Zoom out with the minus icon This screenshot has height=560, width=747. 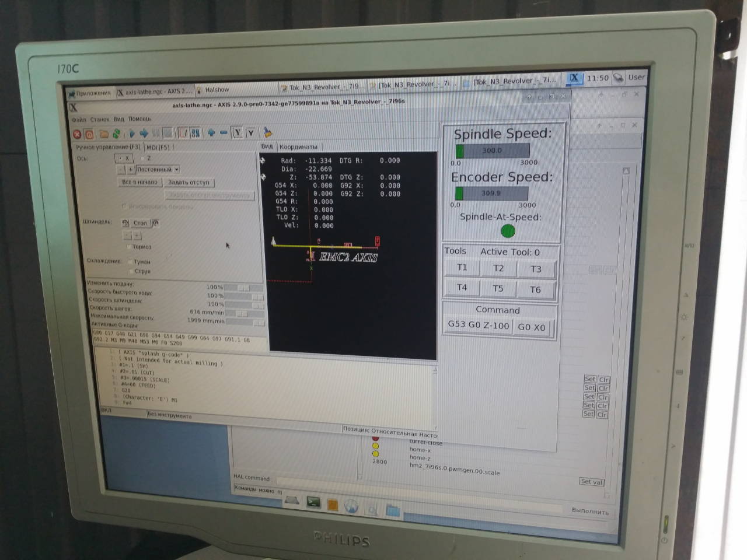(x=224, y=132)
